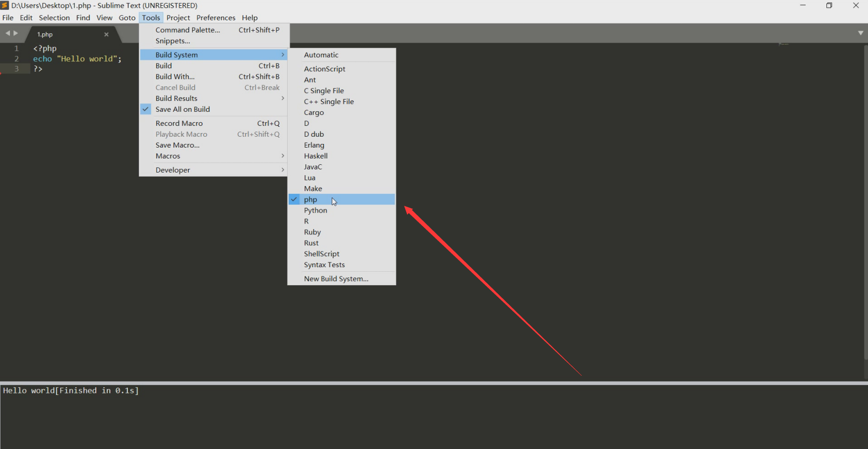This screenshot has width=868, height=449.
Task: Close the 1.php tab
Action: [106, 34]
